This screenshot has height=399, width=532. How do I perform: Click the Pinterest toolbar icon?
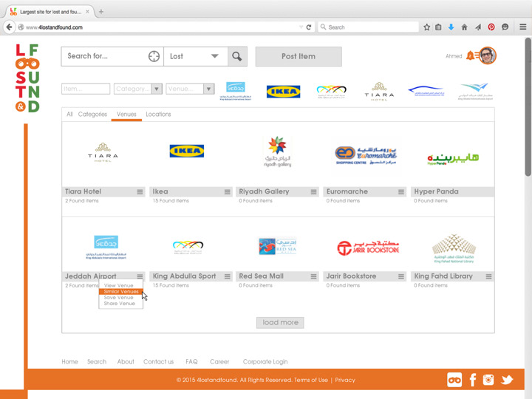(x=491, y=27)
